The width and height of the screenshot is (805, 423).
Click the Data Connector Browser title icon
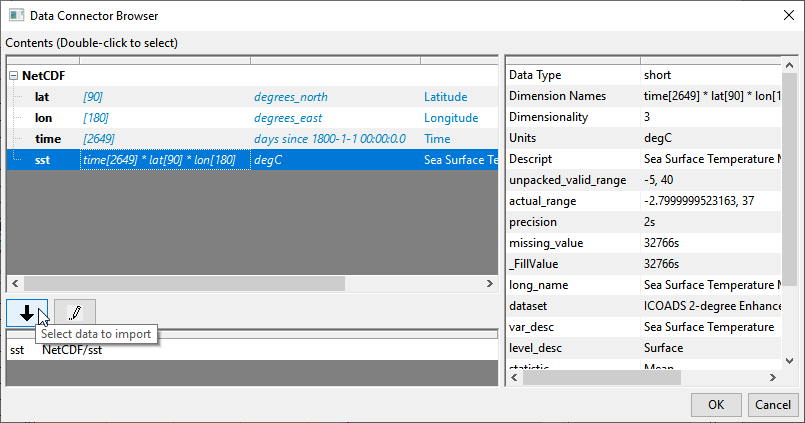tap(15, 16)
